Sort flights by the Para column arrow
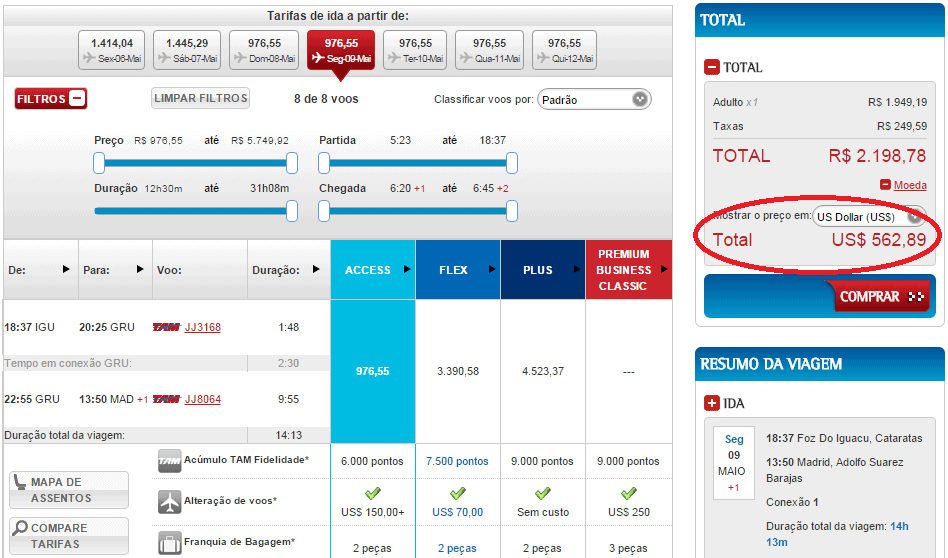 pos(140,269)
